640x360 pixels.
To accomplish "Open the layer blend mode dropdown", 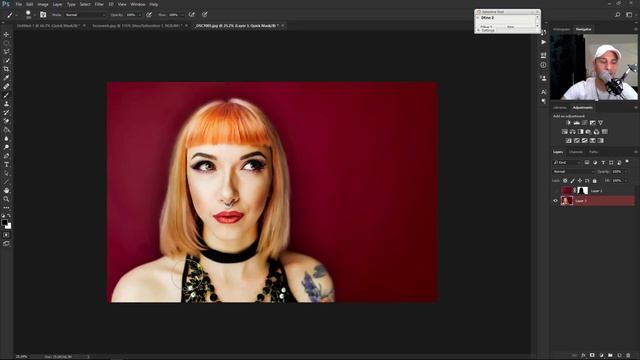I will pyautogui.click(x=573, y=171).
